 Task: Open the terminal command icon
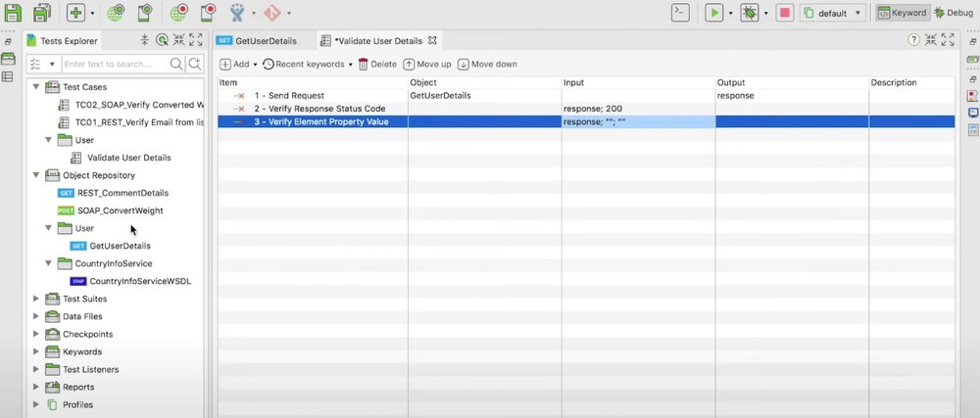(679, 13)
